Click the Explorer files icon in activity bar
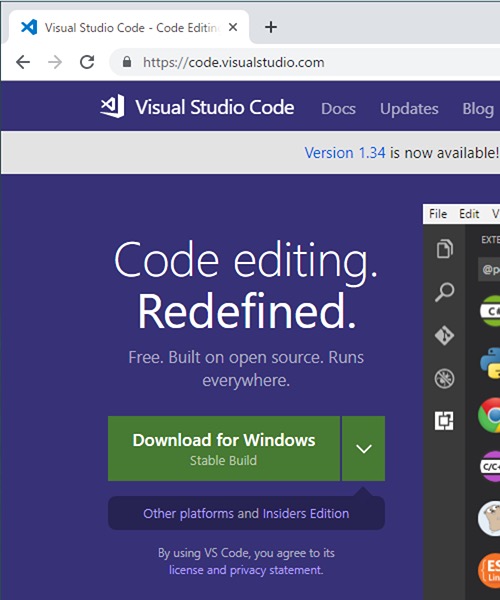This screenshot has width=500, height=600. pos(445,249)
